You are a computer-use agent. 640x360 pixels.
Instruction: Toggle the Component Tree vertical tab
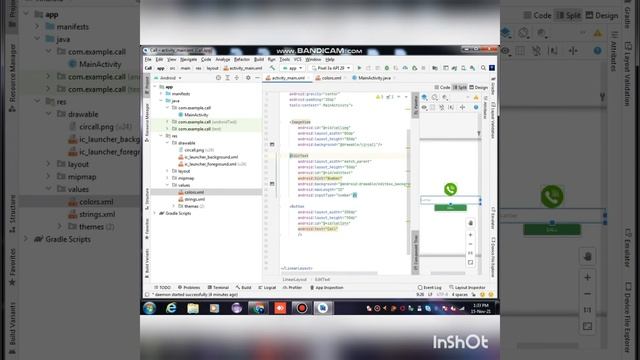tap(415, 252)
